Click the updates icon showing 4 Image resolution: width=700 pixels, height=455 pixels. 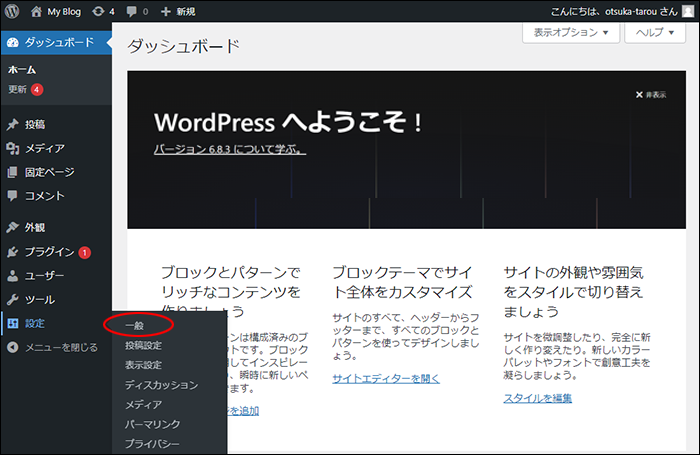tap(98, 12)
